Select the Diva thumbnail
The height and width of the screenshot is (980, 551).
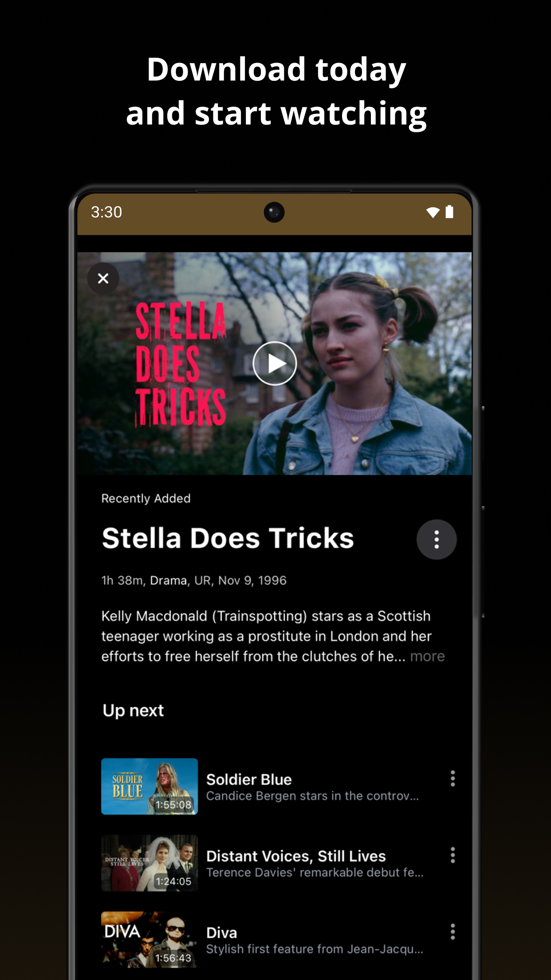(x=150, y=940)
